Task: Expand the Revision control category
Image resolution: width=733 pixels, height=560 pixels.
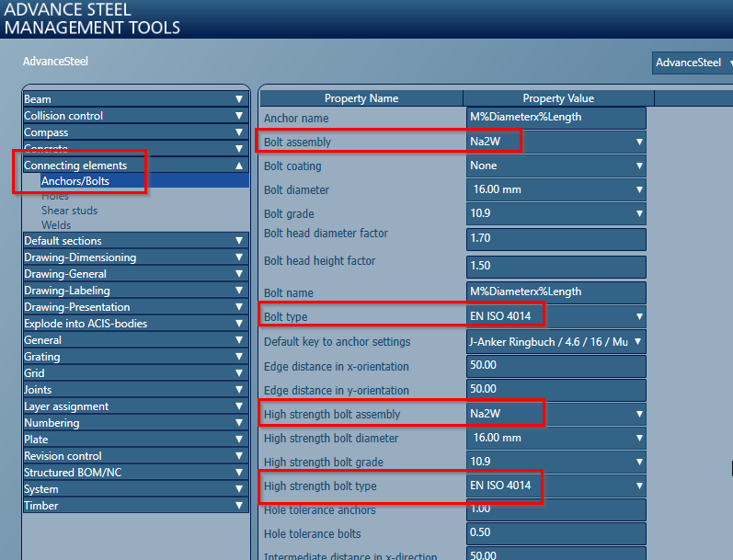Action: coord(136,456)
